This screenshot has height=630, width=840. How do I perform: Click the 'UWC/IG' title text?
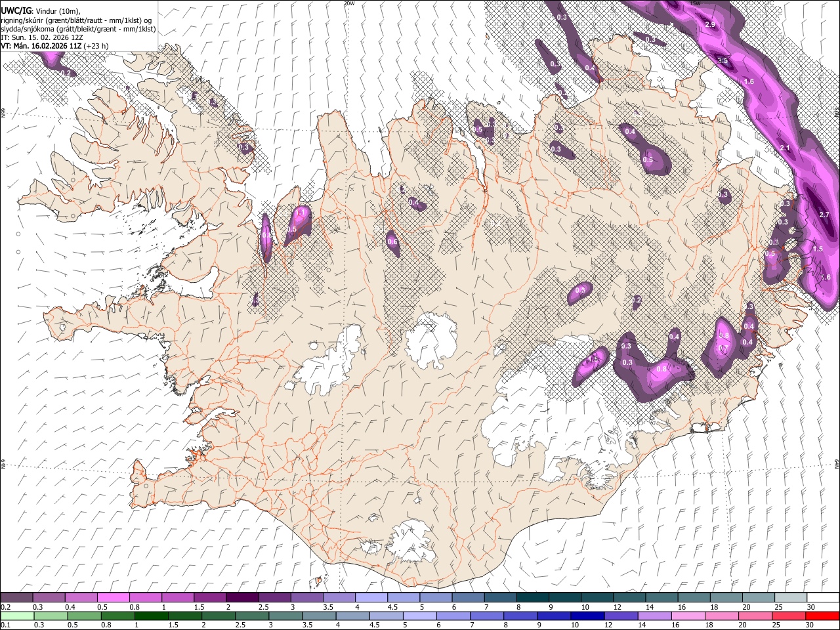15,11
